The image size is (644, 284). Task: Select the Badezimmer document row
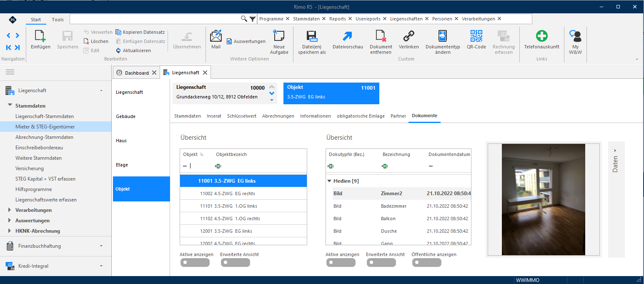click(398, 206)
